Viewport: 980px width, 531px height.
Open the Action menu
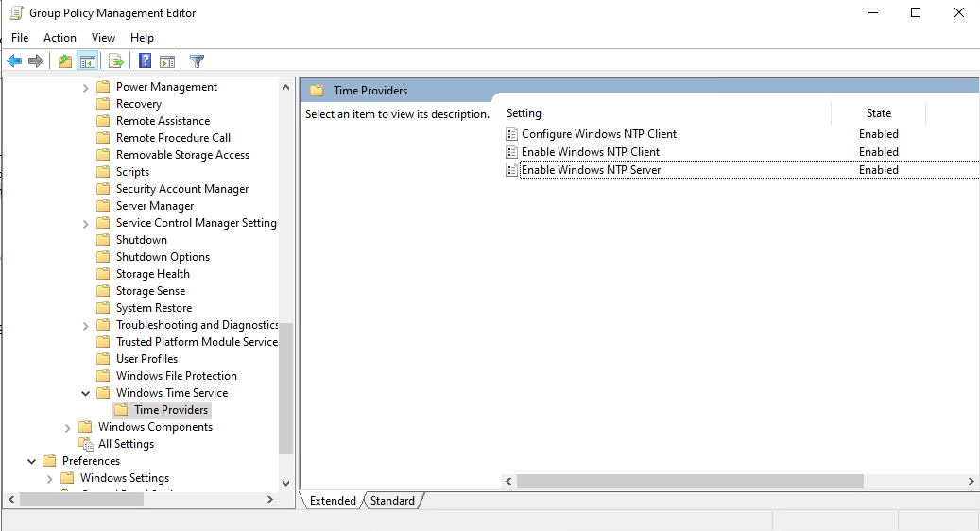(60, 38)
